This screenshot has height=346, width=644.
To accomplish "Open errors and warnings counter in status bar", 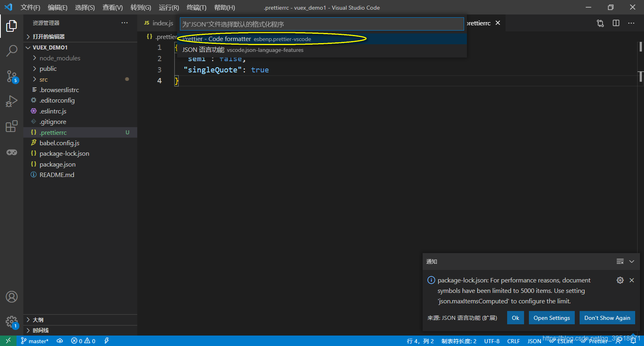I will click(83, 341).
